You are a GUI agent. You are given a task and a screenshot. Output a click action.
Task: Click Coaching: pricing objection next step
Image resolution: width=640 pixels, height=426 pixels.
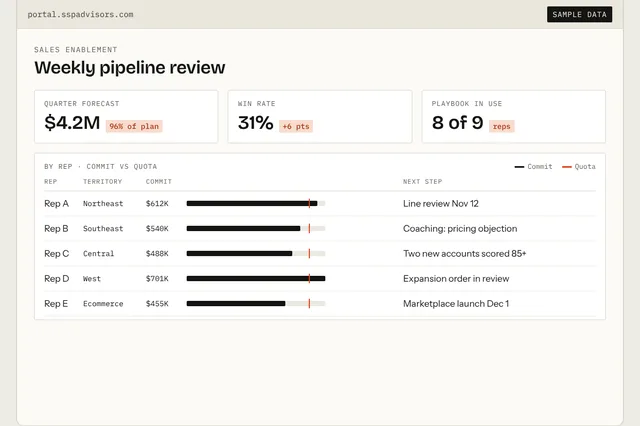[460, 229]
